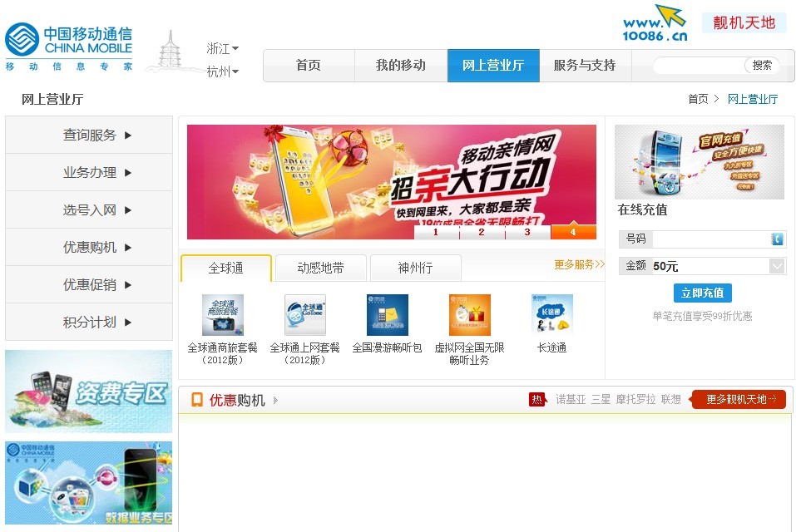This screenshot has width=796, height=532.
Task: Select the 全球通上网套餐 service icon
Action: (304, 314)
